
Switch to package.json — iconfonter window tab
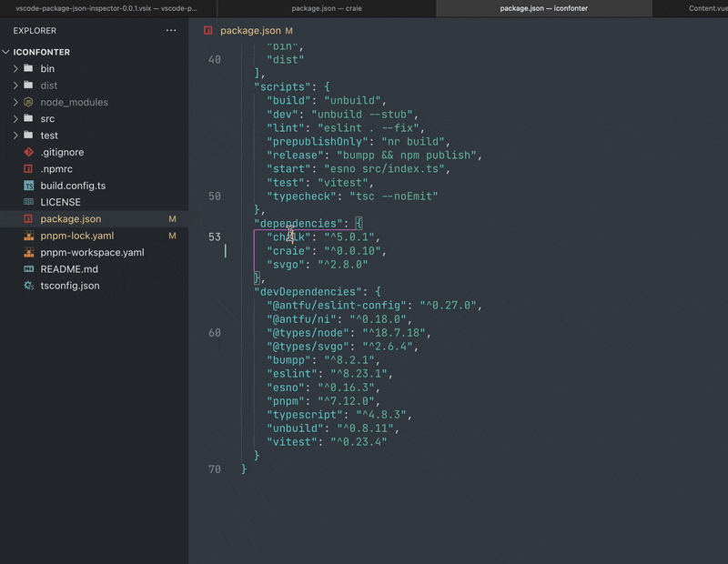[543, 8]
